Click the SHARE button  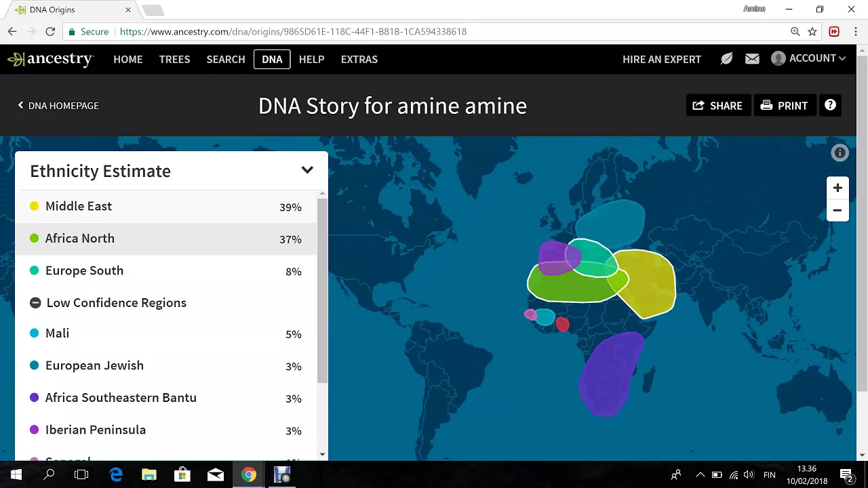click(717, 105)
